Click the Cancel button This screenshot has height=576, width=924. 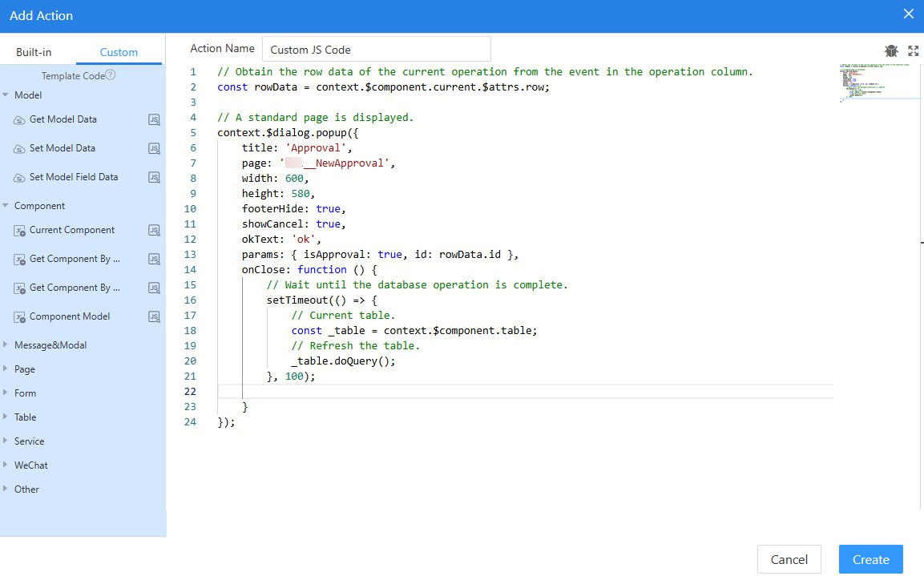pos(789,559)
